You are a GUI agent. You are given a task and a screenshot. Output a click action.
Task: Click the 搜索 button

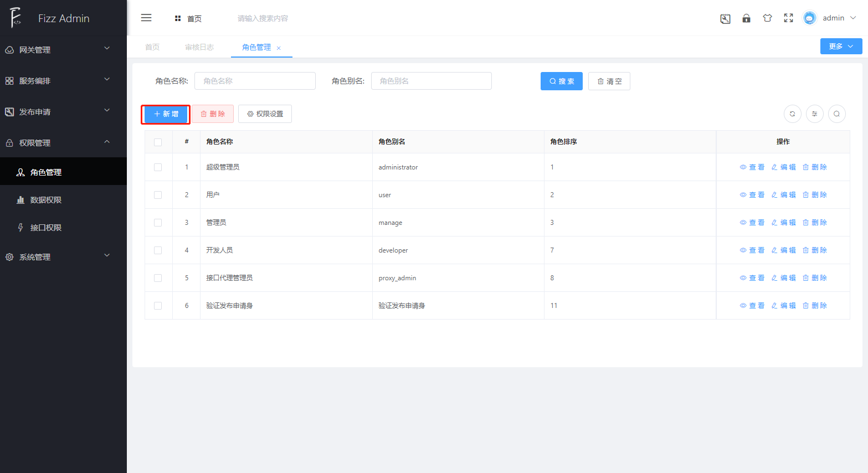[x=562, y=81]
